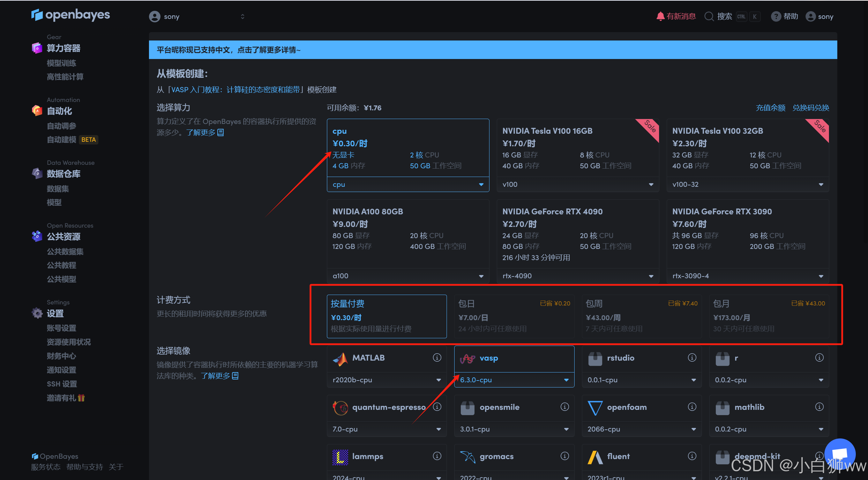
Task: Select the 包日 daily billing option
Action: [514, 316]
